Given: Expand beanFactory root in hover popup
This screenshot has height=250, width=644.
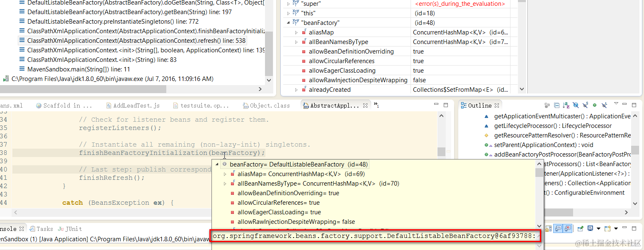Looking at the screenshot, I should click(x=217, y=164).
